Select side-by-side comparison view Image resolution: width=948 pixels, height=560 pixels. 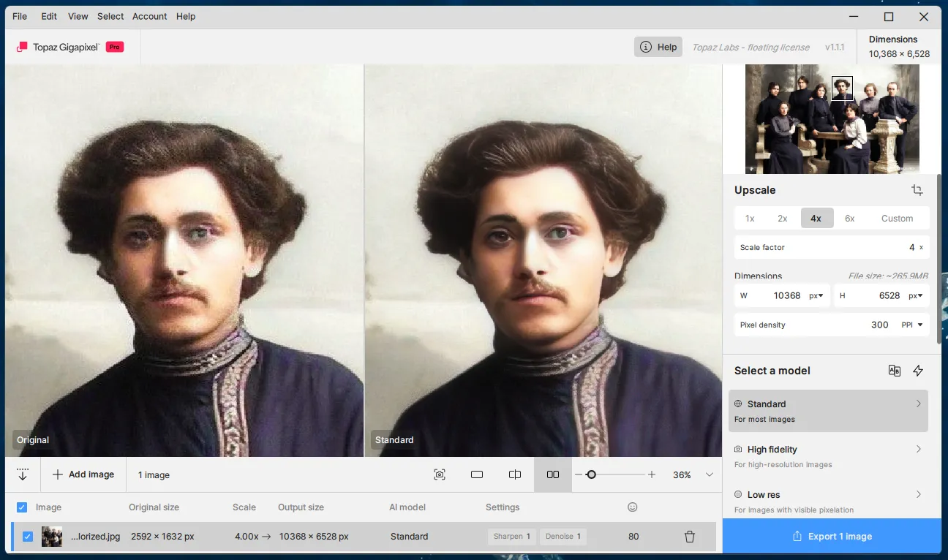(553, 474)
